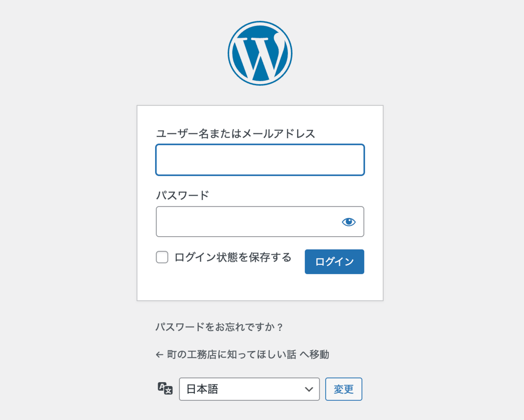524x420 pixels.
Task: Click the へ移動 text in the back link
Action: pyautogui.click(x=314, y=355)
